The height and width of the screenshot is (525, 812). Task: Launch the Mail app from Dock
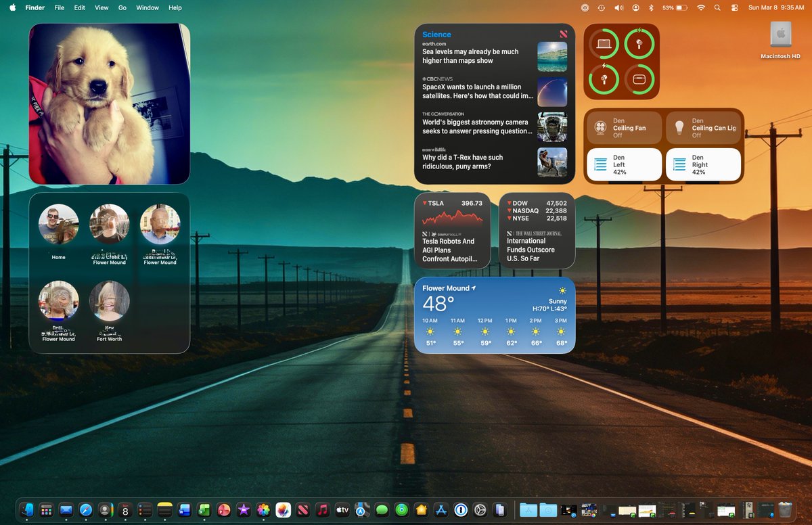tap(66, 510)
